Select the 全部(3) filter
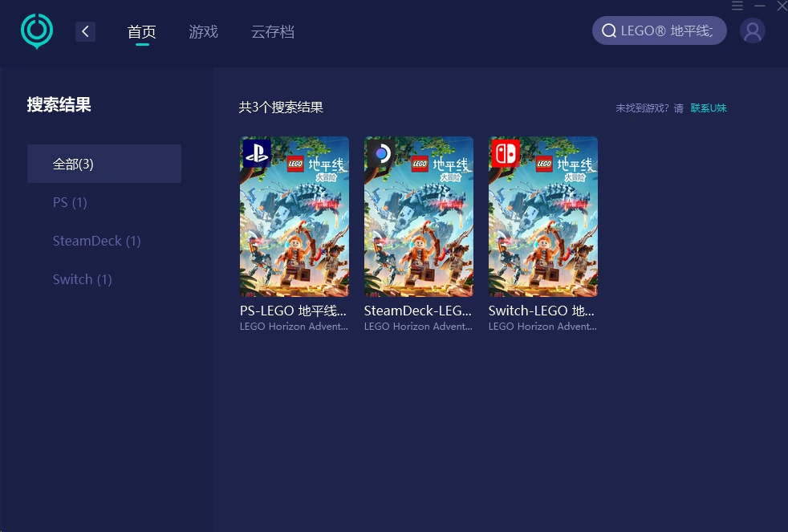This screenshot has height=532, width=788. pos(104,164)
